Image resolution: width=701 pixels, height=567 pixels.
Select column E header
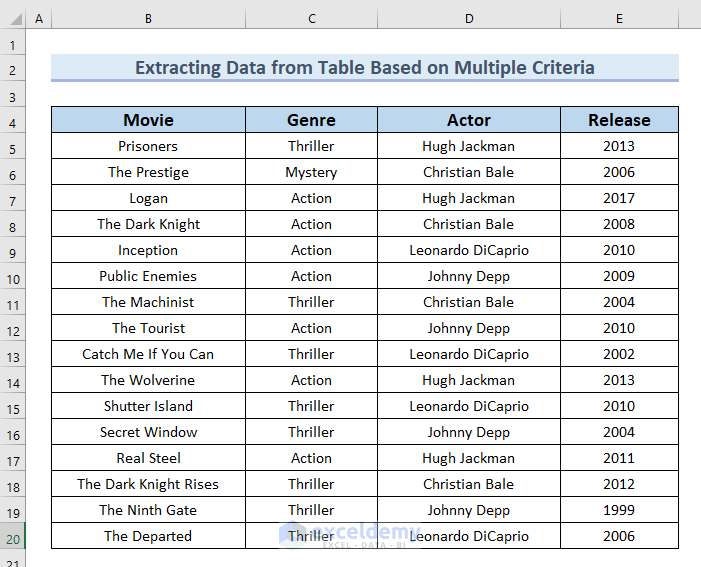tap(619, 19)
